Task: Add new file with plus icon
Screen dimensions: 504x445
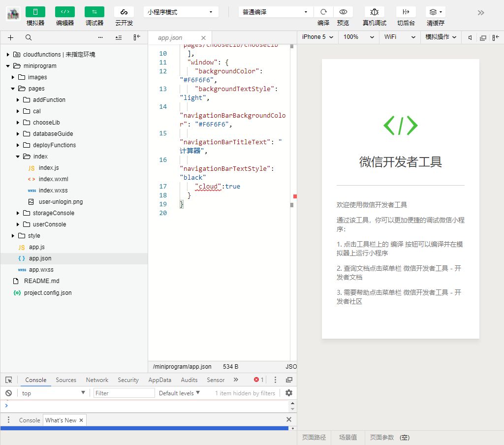Action: 11,37
